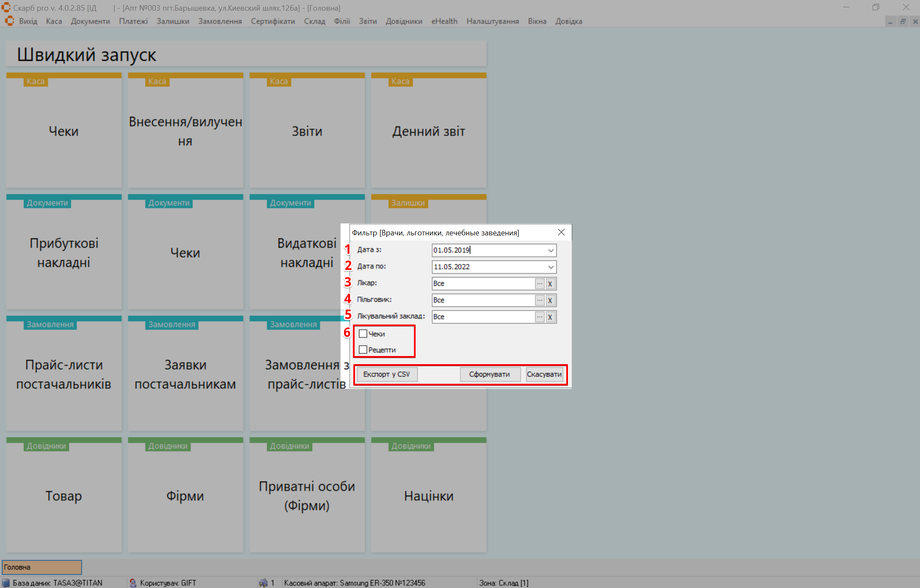Click the database icon in status bar
Image resolution: width=920 pixels, height=588 pixels.
coord(6,582)
